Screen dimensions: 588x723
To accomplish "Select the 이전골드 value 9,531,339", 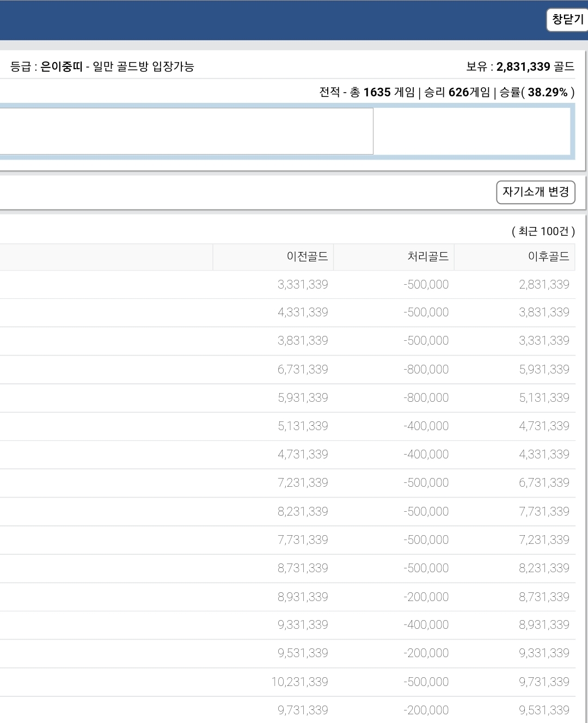I will click(303, 653).
